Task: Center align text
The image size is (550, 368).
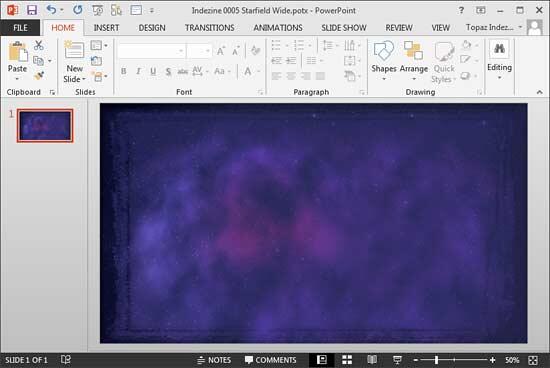Action: [x=291, y=75]
